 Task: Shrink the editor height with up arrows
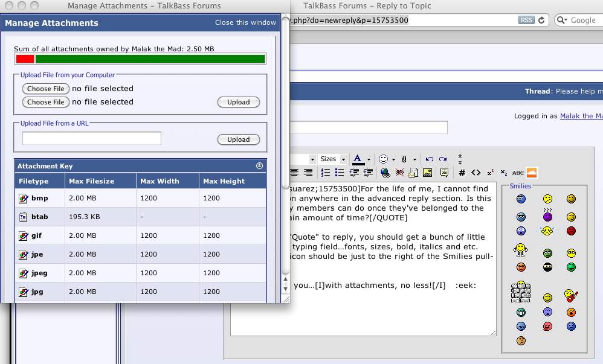pos(460,156)
